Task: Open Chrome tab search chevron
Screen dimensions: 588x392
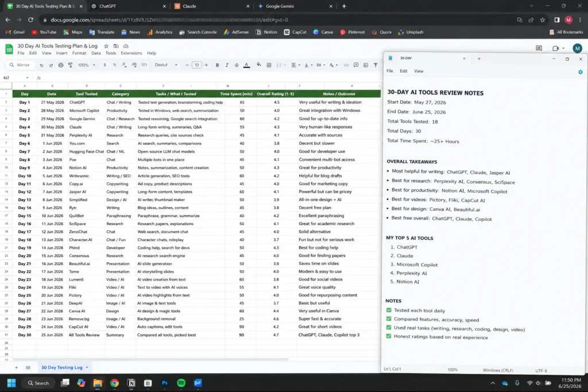Action: click(531, 6)
